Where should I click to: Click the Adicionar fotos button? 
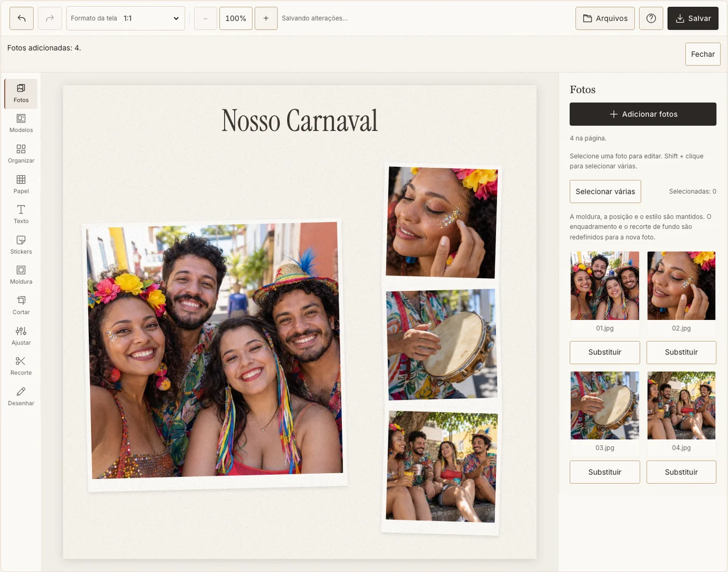click(x=643, y=114)
